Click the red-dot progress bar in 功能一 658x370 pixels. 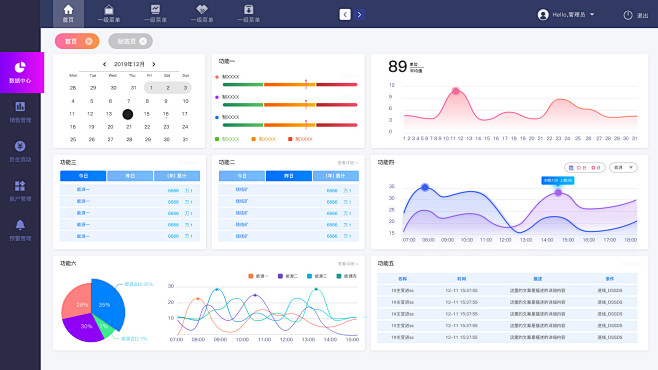pos(290,84)
